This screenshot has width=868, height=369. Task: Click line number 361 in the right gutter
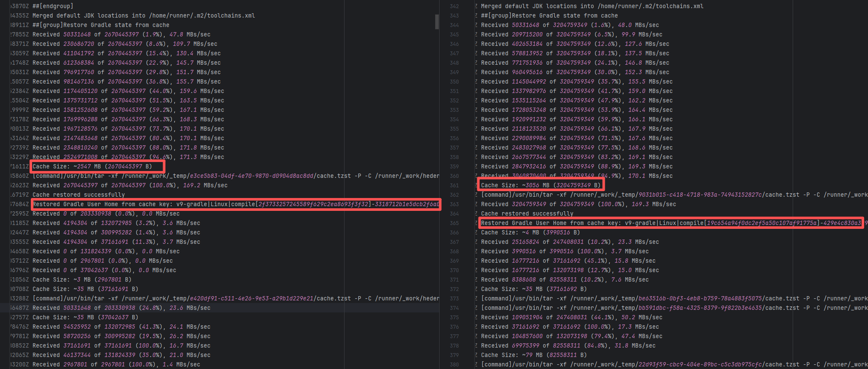tap(454, 186)
